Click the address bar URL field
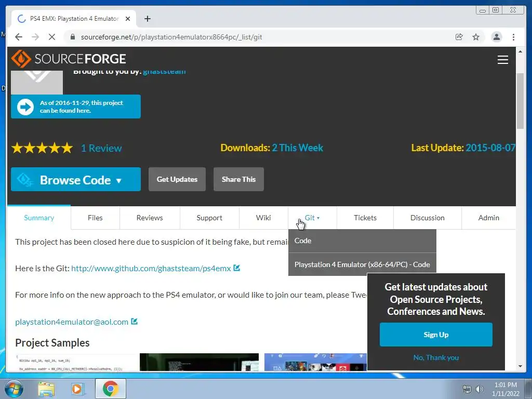Screen dimensions: 532x399 (x=258, y=37)
